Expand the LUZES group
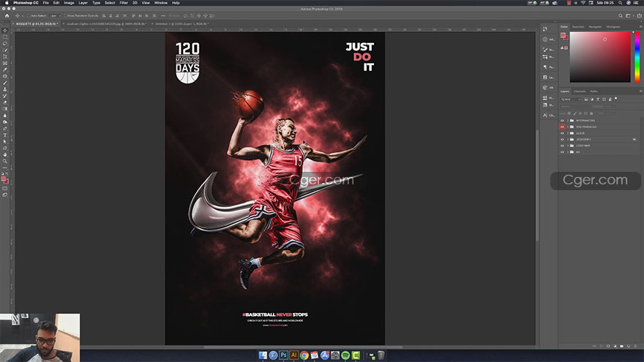644x362 pixels. (568, 133)
